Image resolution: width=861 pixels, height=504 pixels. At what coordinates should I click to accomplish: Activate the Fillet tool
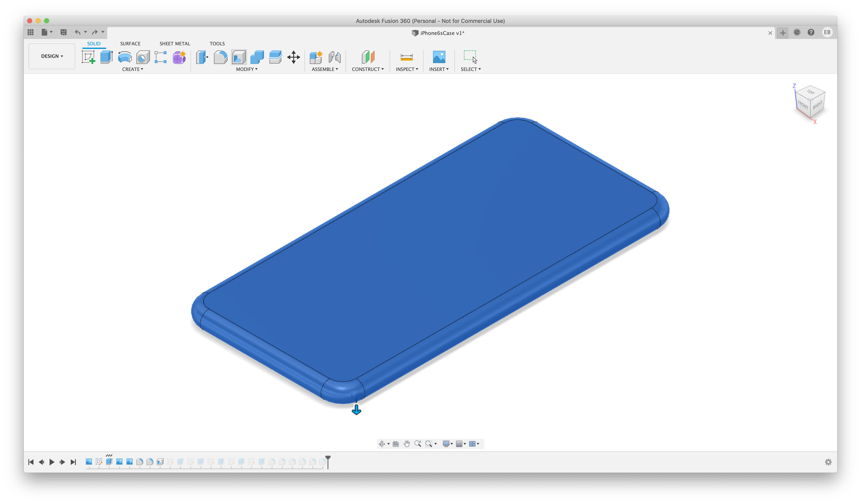pyautogui.click(x=220, y=57)
